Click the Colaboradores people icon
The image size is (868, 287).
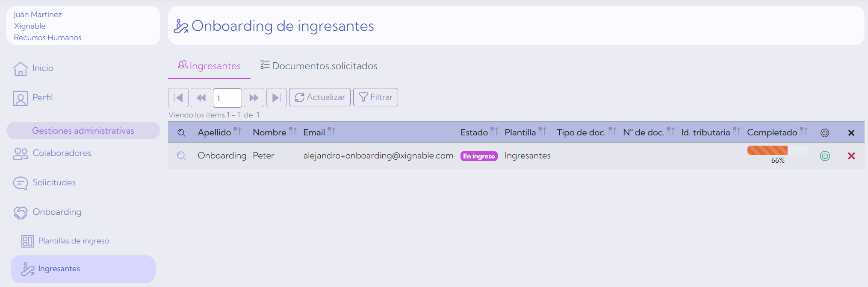[x=21, y=154]
